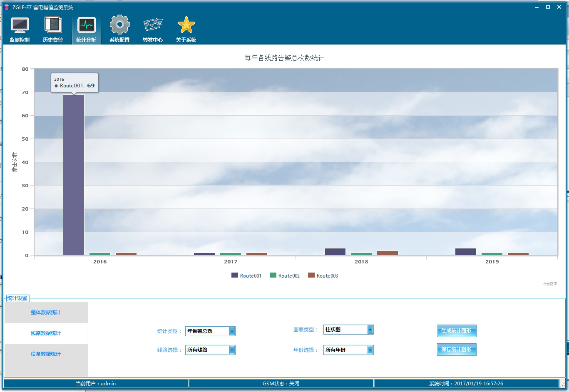Open the 年份选择 dropdown
This screenshot has width=569, height=392.
370,350
